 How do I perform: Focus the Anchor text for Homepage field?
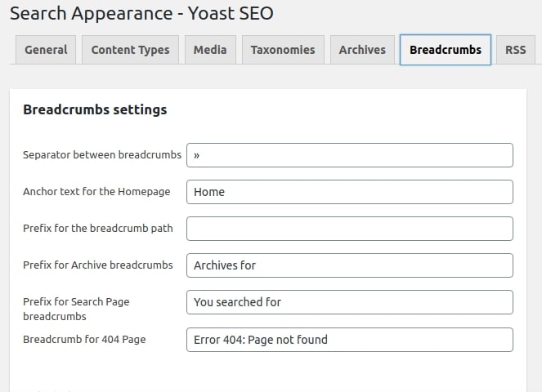point(349,192)
